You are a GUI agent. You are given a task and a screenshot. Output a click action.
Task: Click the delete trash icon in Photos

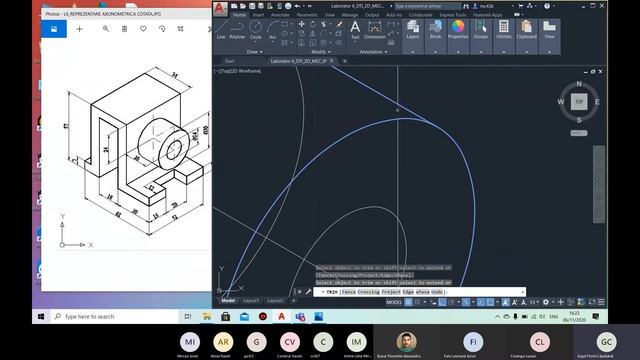tap(124, 29)
